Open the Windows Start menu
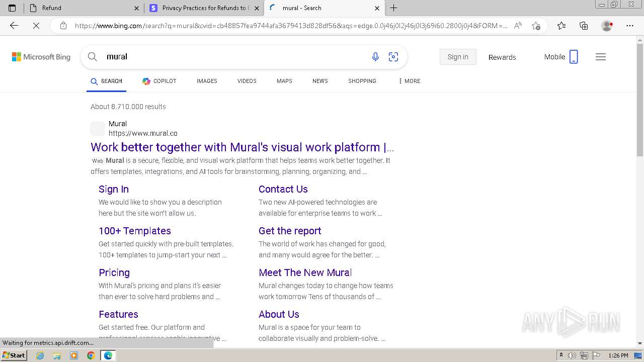This screenshot has width=644, height=362. point(14,355)
